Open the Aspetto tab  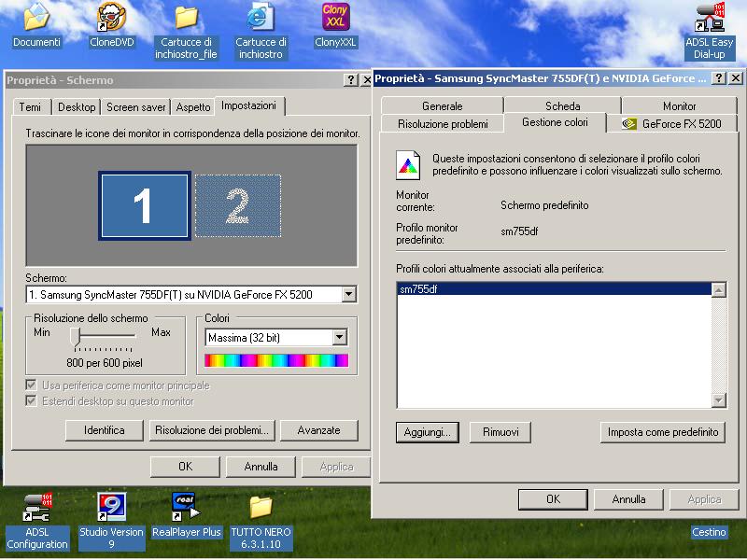click(x=193, y=107)
